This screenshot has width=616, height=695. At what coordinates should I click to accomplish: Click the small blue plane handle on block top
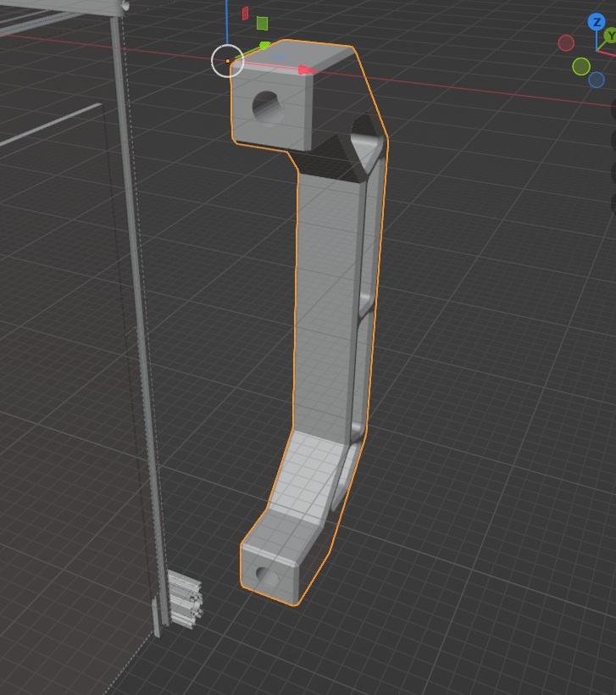point(280,57)
